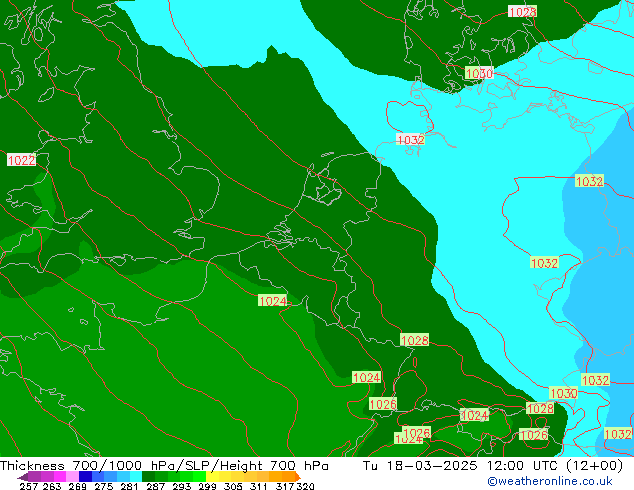Click the '1028' isobar label along the map's top edge
This screenshot has width=634, height=490.
point(522,12)
